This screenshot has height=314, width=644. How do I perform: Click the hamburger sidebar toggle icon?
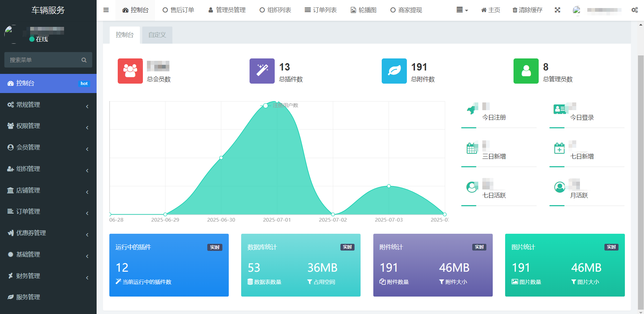click(106, 10)
